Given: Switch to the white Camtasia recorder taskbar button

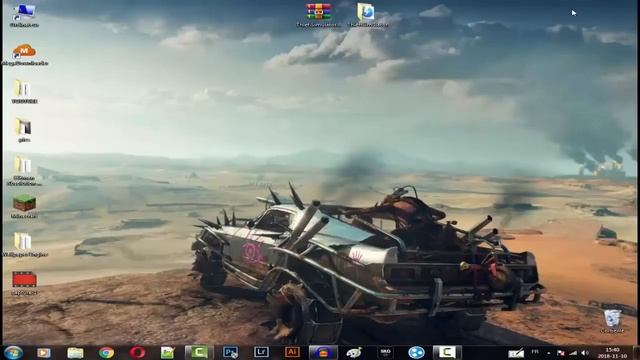Looking at the screenshot, I should (447, 353).
